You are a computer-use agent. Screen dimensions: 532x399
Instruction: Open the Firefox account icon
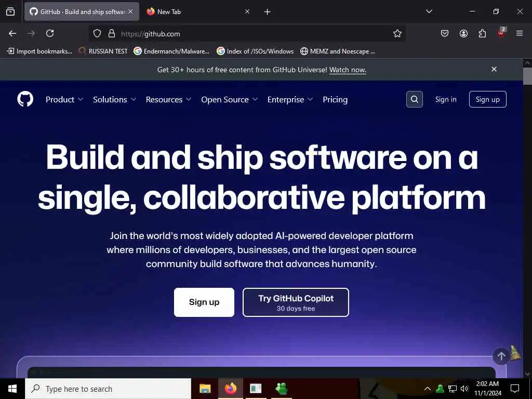click(x=463, y=33)
